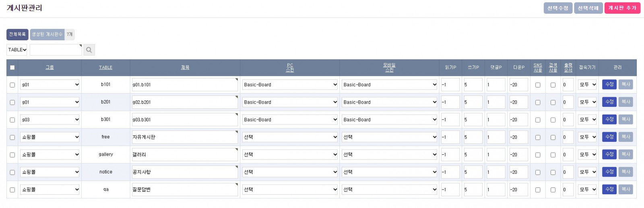Click the 생성된 게시판수 tab label
Screen dimensions: 644x208
(x=47, y=35)
